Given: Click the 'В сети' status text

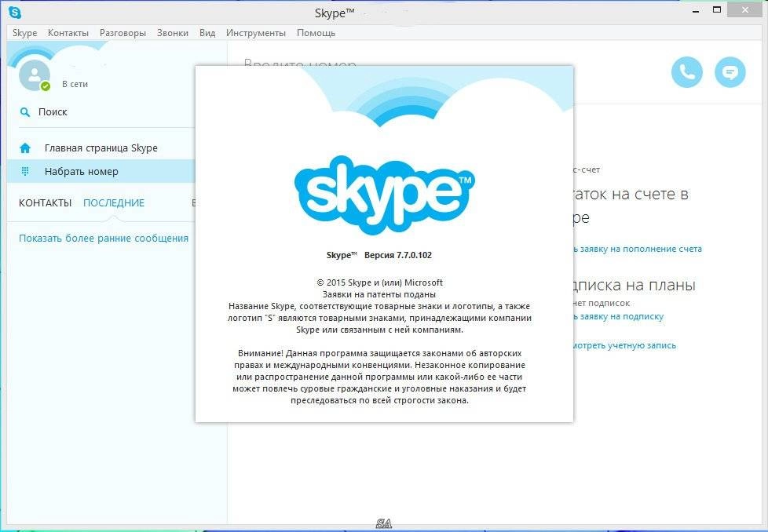Looking at the screenshot, I should tap(75, 84).
